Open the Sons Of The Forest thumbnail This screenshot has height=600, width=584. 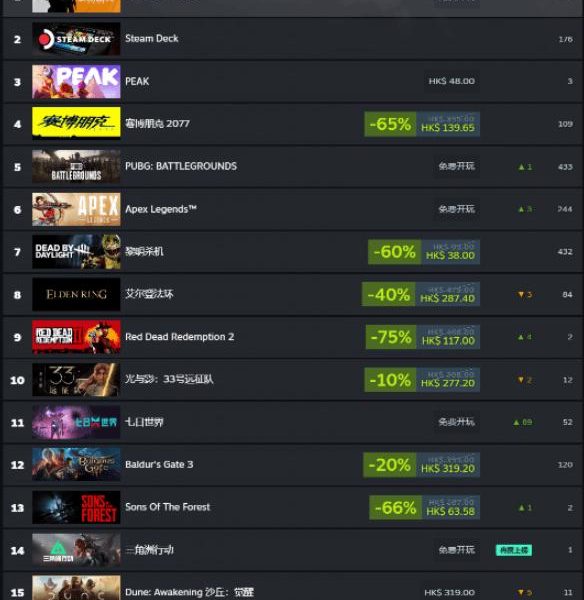(76, 507)
